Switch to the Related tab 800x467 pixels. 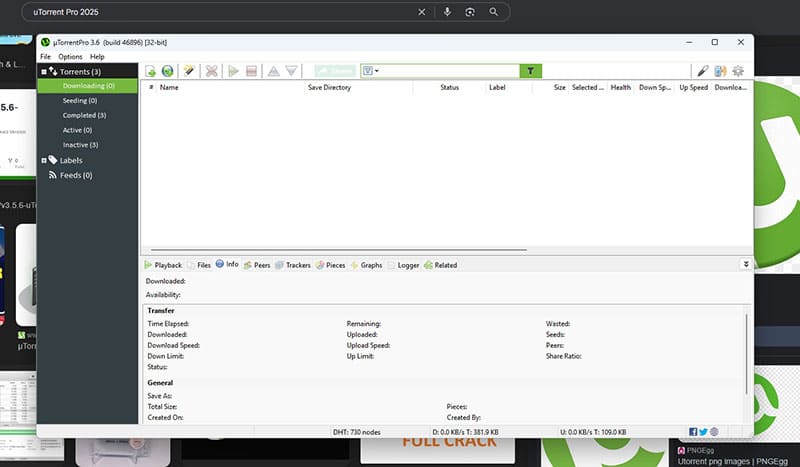[440, 265]
